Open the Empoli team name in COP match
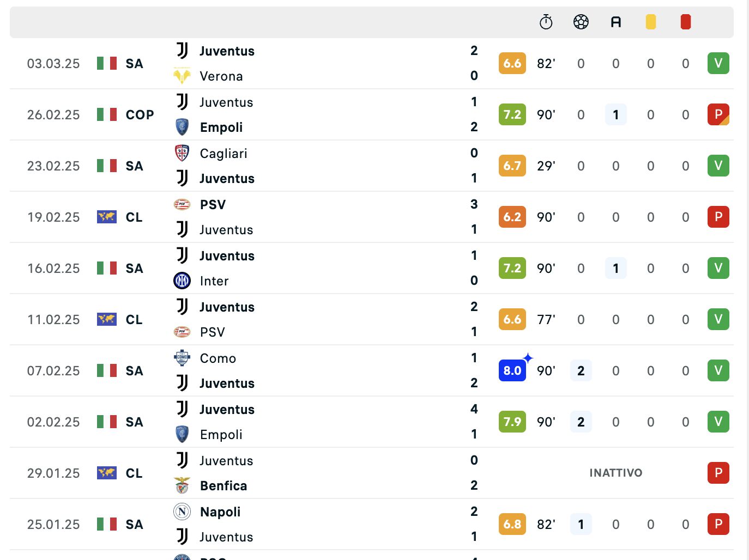This screenshot has width=749, height=560. (221, 127)
